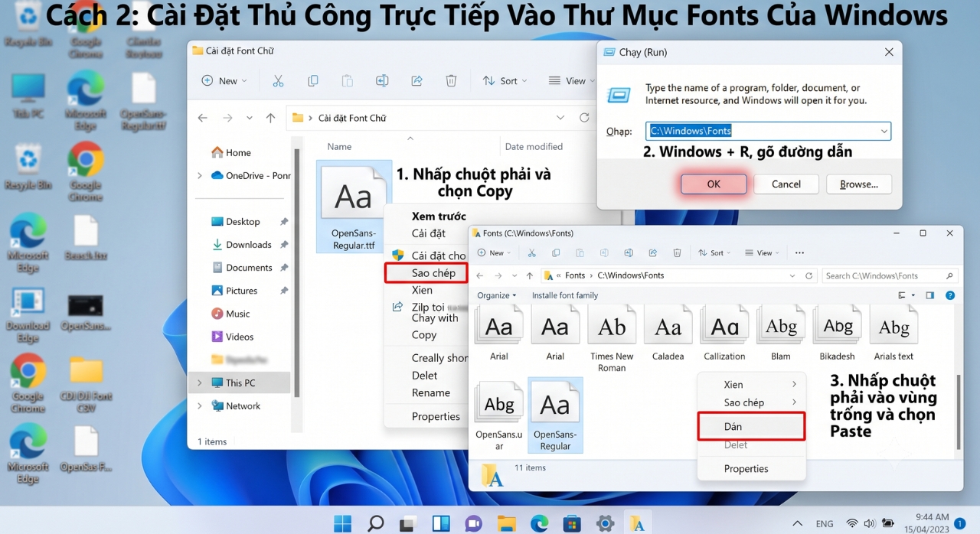
Task: Open Sort dropdown in Fonts window
Action: (x=714, y=252)
